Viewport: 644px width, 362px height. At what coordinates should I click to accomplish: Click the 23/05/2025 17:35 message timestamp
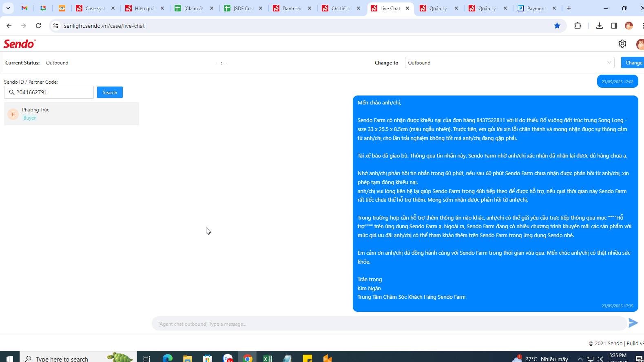click(617, 306)
